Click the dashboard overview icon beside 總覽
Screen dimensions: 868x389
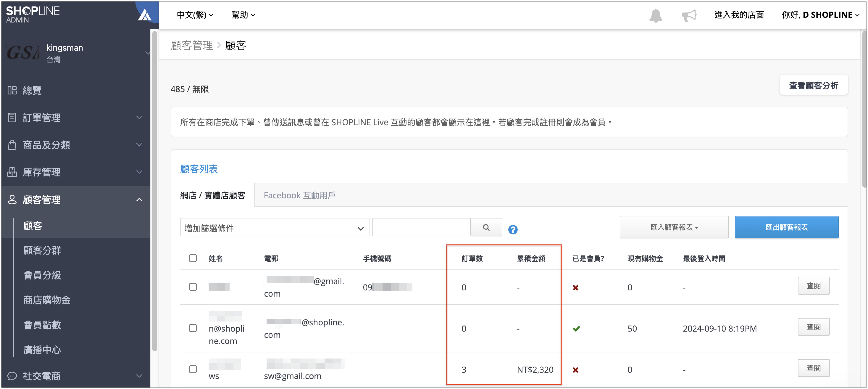12,90
